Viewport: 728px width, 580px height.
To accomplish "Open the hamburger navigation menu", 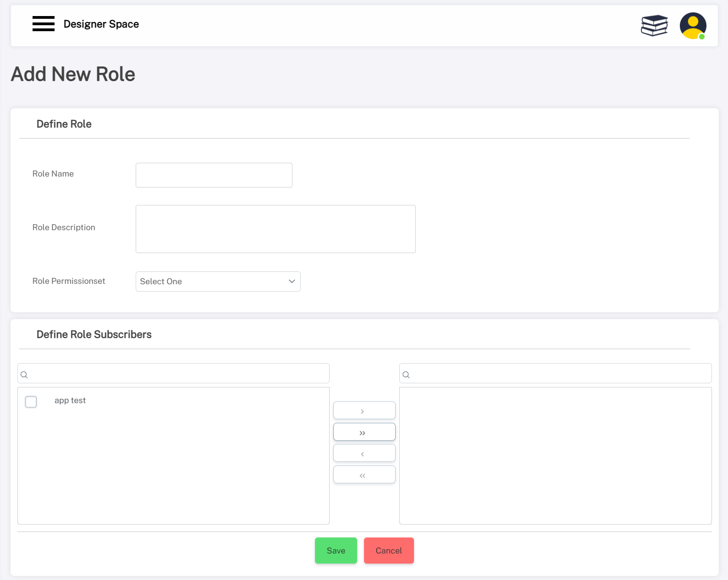I will pos(44,24).
